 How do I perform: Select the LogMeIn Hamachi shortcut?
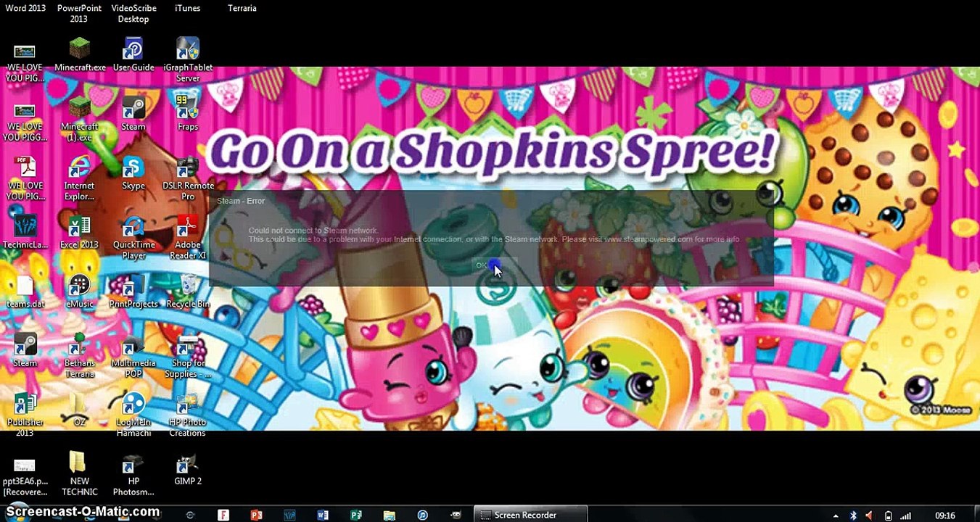point(133,415)
